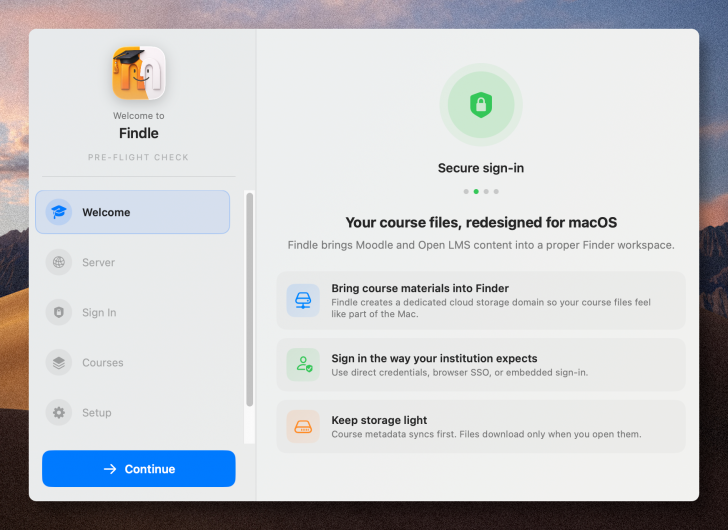Viewport: 728px width, 530px height.
Task: Click the gear icon next to Setup
Action: pyautogui.click(x=58, y=413)
